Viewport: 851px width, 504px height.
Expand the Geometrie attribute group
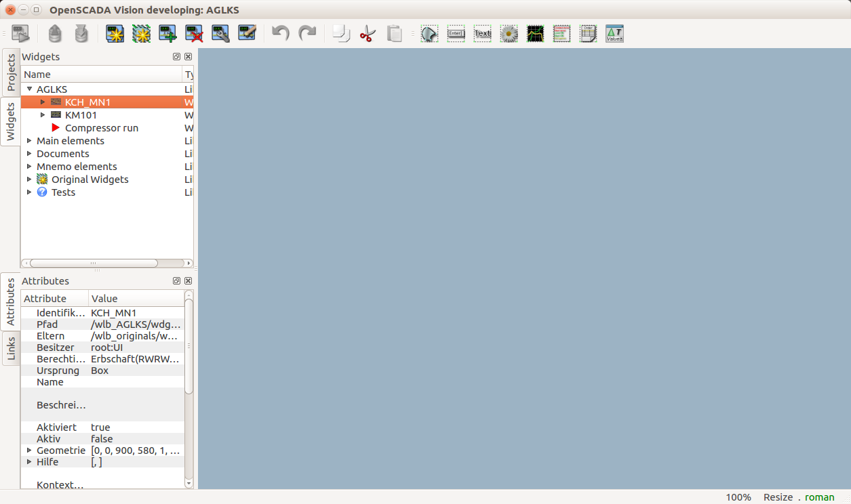(x=29, y=450)
